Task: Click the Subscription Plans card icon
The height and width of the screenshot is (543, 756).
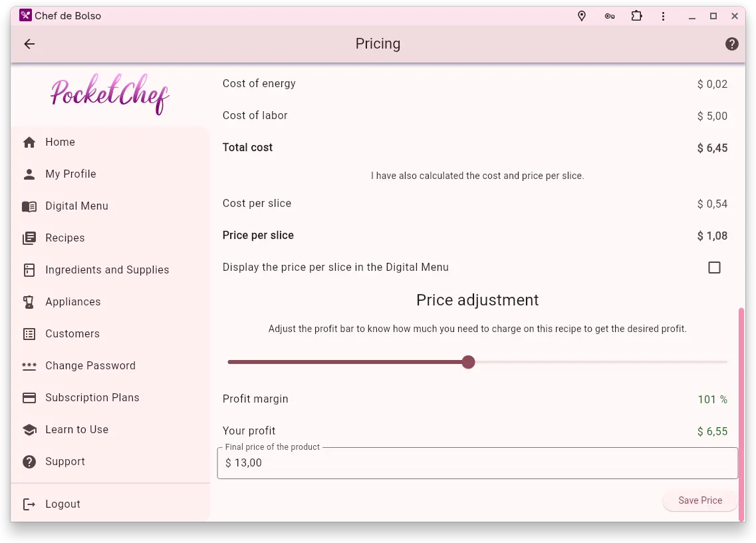Action: pyautogui.click(x=29, y=398)
